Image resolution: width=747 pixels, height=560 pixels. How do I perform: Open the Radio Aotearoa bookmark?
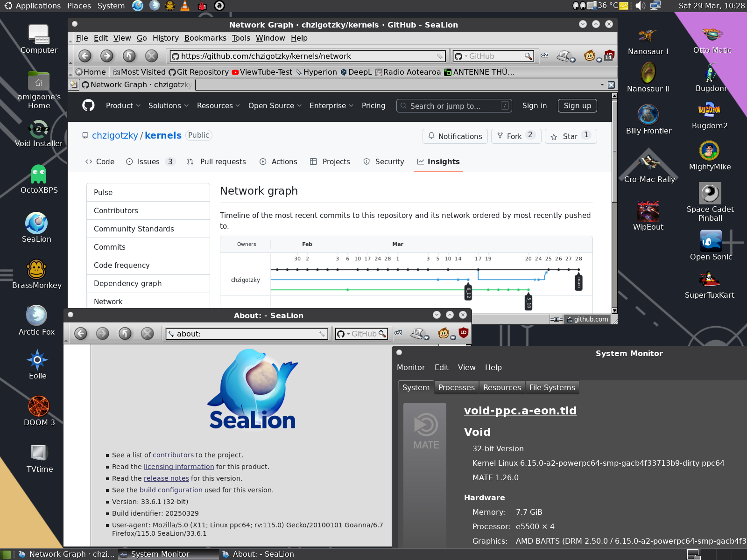(408, 72)
